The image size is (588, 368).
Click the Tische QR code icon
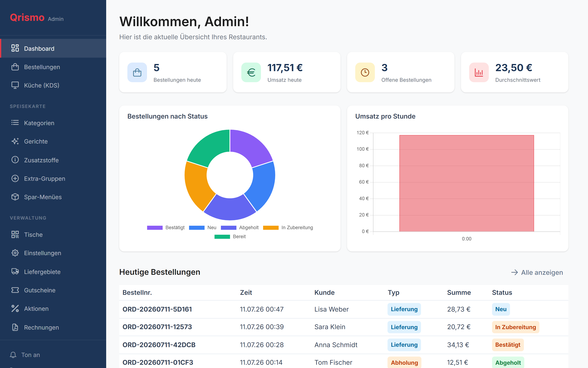pyautogui.click(x=15, y=234)
